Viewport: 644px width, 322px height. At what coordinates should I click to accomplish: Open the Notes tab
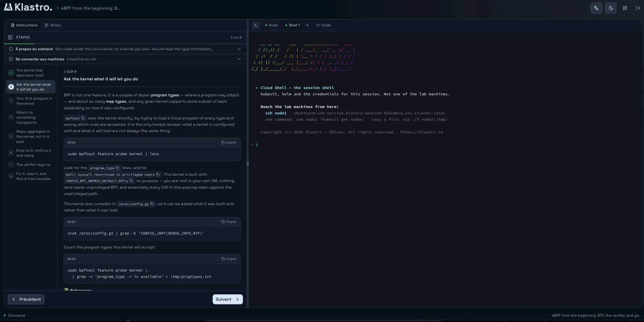(53, 25)
